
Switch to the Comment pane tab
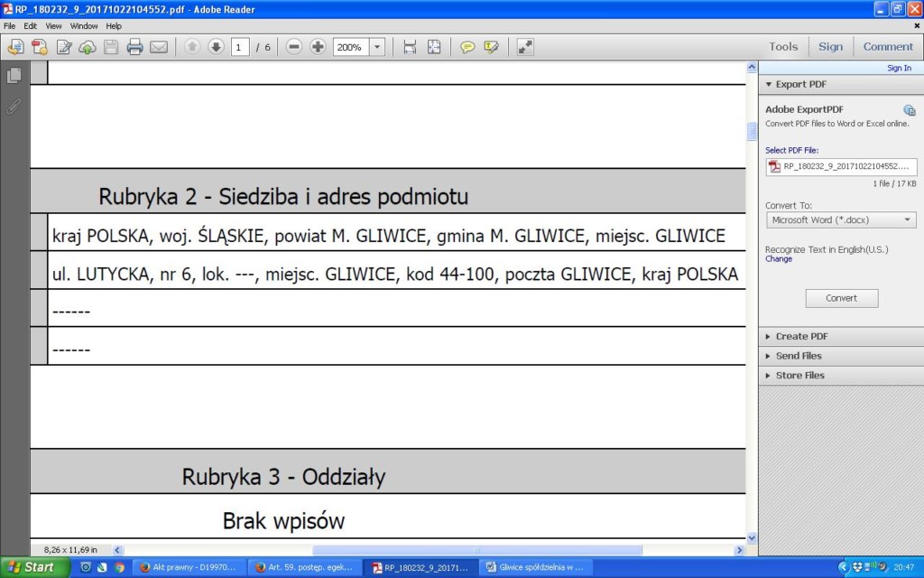pyautogui.click(x=888, y=47)
